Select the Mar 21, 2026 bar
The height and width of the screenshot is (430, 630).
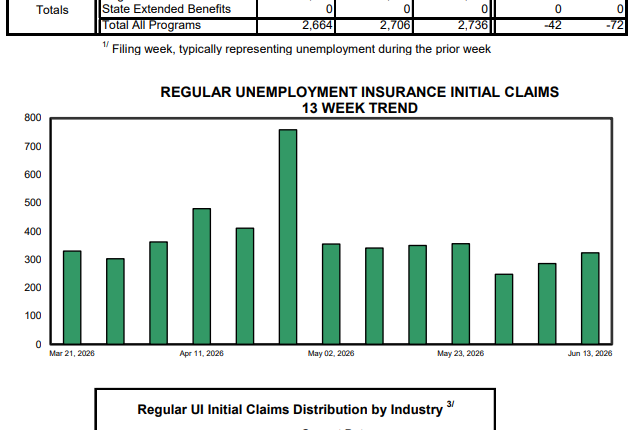72,298
